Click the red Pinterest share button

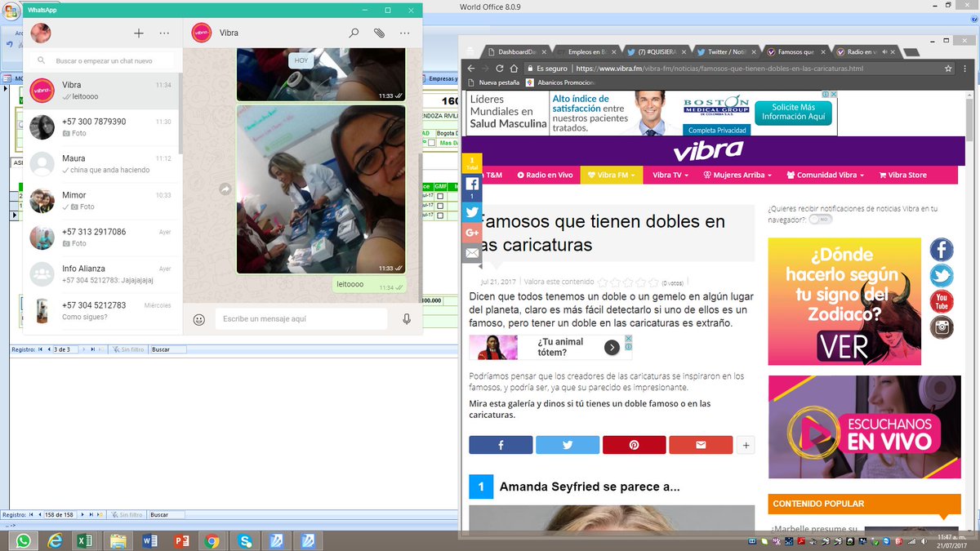[x=634, y=445]
